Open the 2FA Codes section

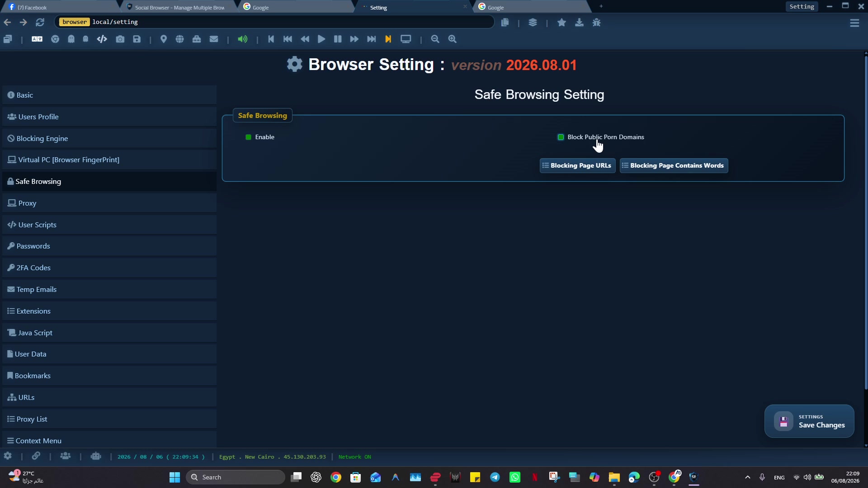(109, 268)
